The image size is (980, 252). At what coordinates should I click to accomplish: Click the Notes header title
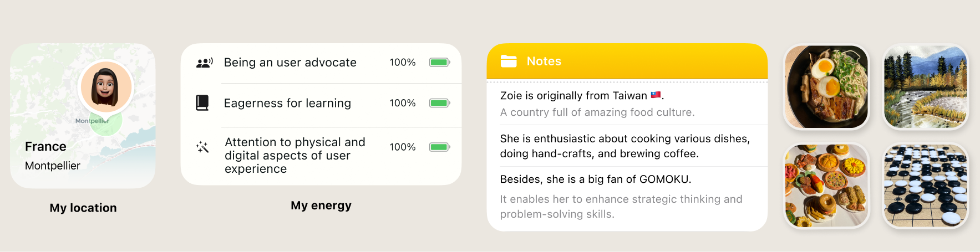click(x=544, y=61)
